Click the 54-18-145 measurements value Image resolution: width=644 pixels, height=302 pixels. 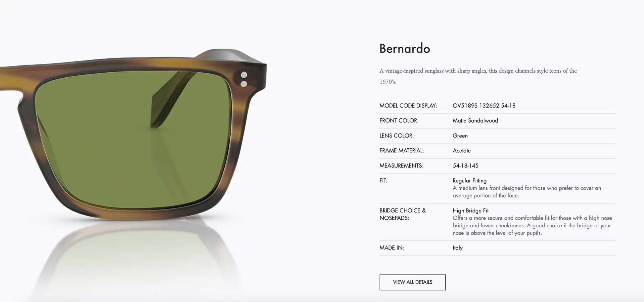(x=465, y=166)
